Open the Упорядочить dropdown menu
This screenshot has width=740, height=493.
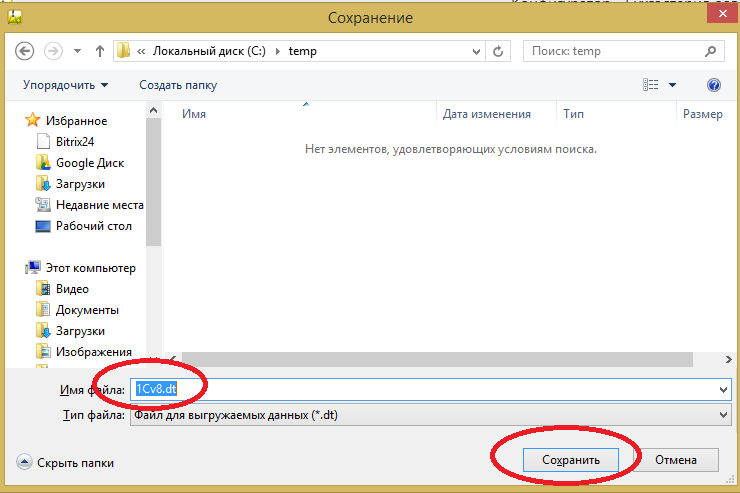pyautogui.click(x=66, y=86)
